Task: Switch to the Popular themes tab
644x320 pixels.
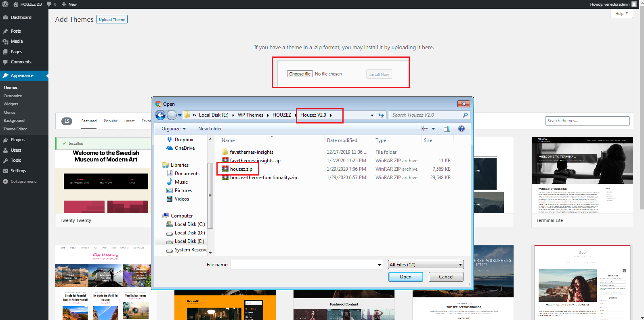Action: (110, 121)
